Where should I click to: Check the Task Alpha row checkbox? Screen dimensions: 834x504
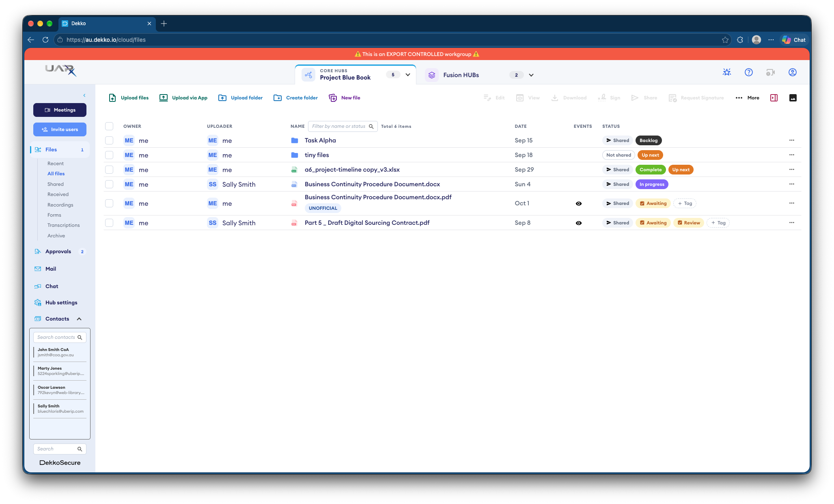[x=109, y=140]
